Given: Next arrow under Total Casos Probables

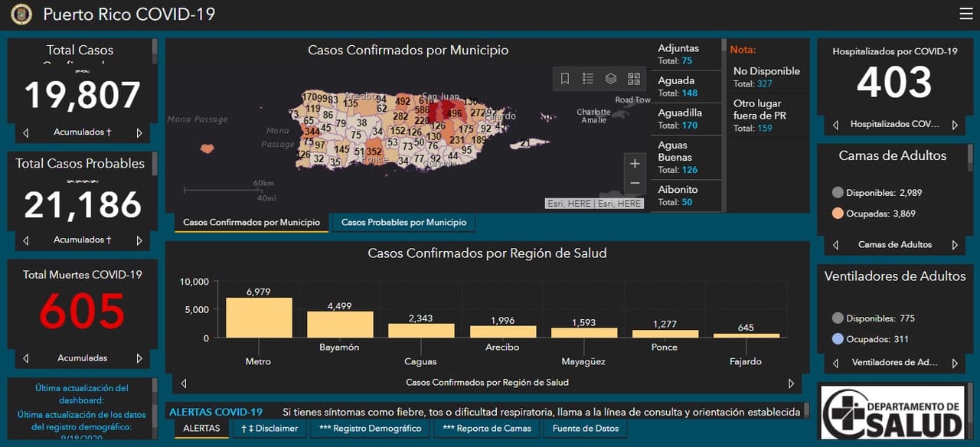Looking at the screenshot, I should coord(139,240).
